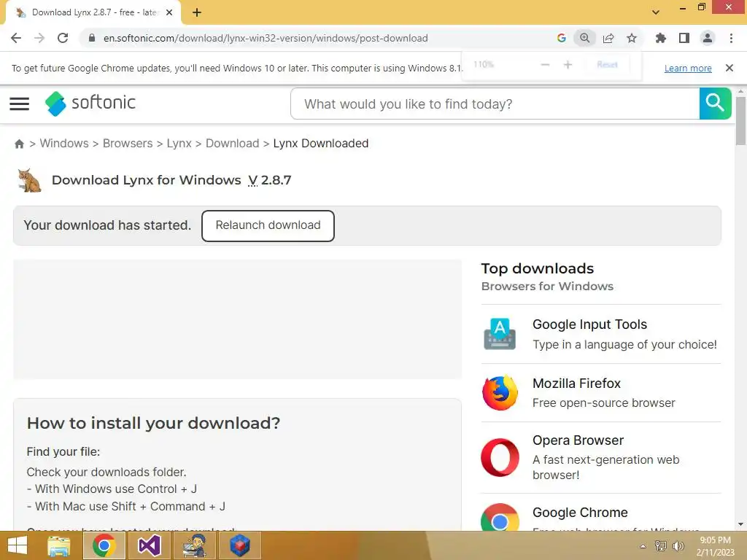Viewport: 747px width, 560px height.
Task: Open the blue cube app in taskbar
Action: click(239, 545)
